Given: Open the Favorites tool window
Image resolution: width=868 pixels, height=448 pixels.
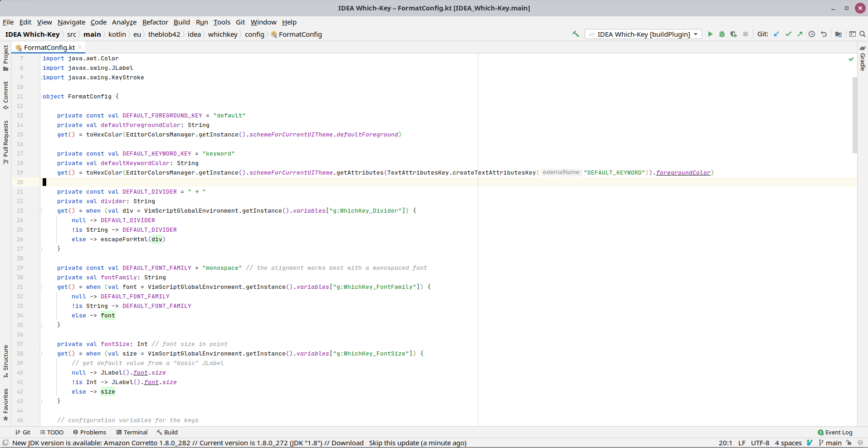Looking at the screenshot, I should point(5,405).
